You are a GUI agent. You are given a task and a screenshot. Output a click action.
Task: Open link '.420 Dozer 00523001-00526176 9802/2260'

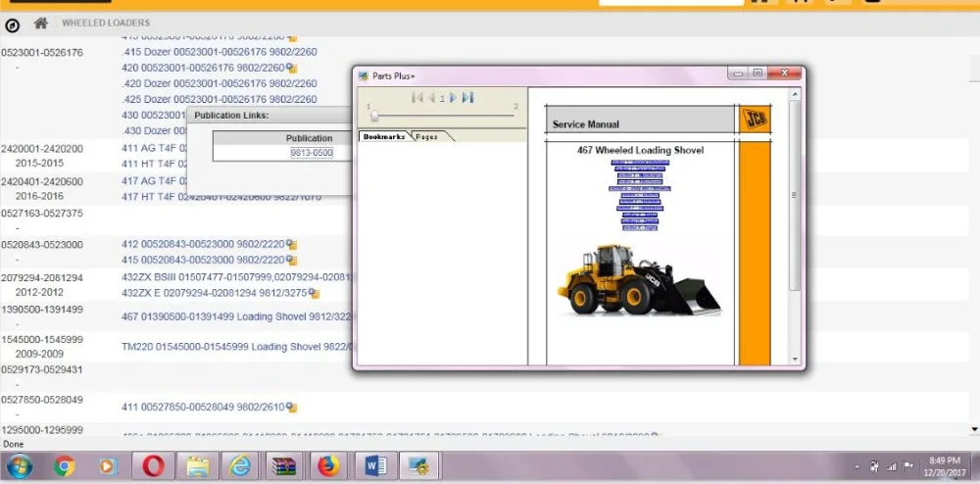(x=220, y=83)
